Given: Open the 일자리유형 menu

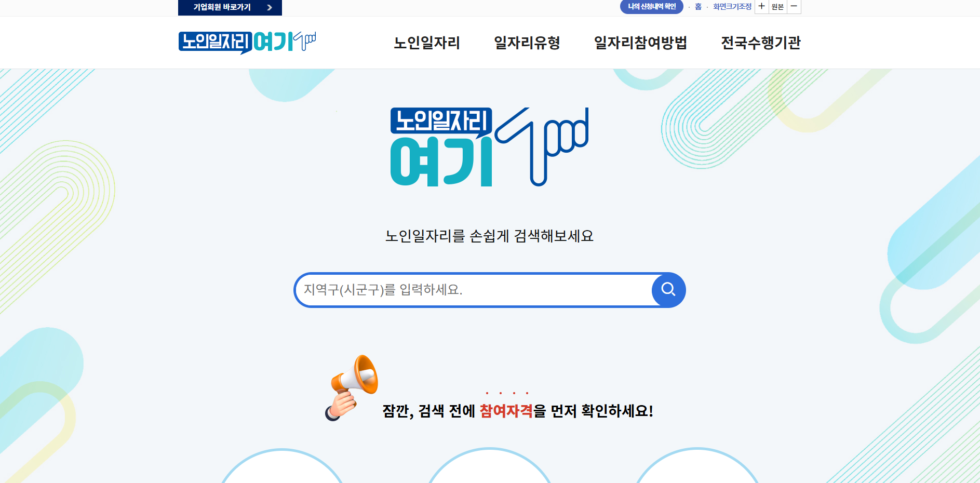Looking at the screenshot, I should (x=527, y=43).
